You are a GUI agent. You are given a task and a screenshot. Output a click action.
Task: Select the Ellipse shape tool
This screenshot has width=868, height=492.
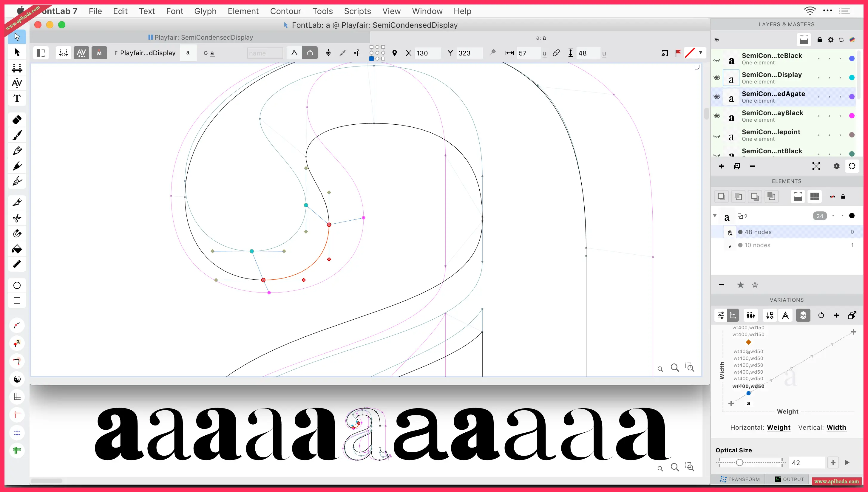pos(17,285)
